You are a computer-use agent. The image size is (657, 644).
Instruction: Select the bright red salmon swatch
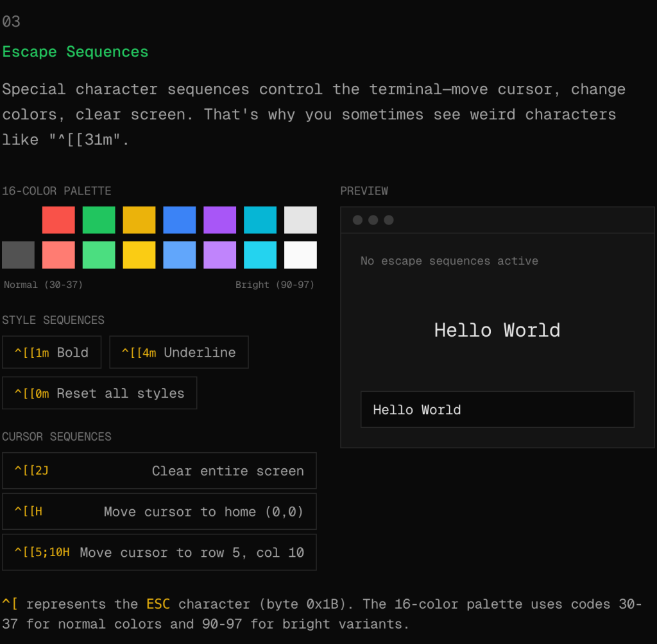[58, 255]
